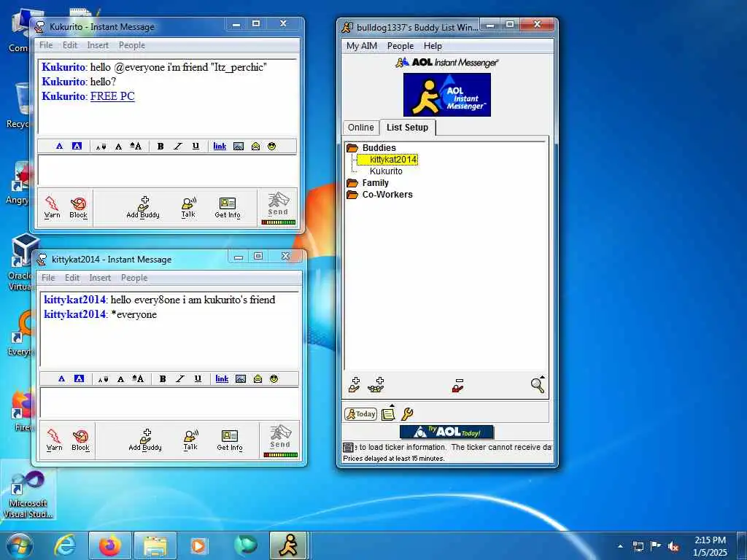Click find buddy magnifier icon
Screen dimensions: 747x560
tap(538, 384)
